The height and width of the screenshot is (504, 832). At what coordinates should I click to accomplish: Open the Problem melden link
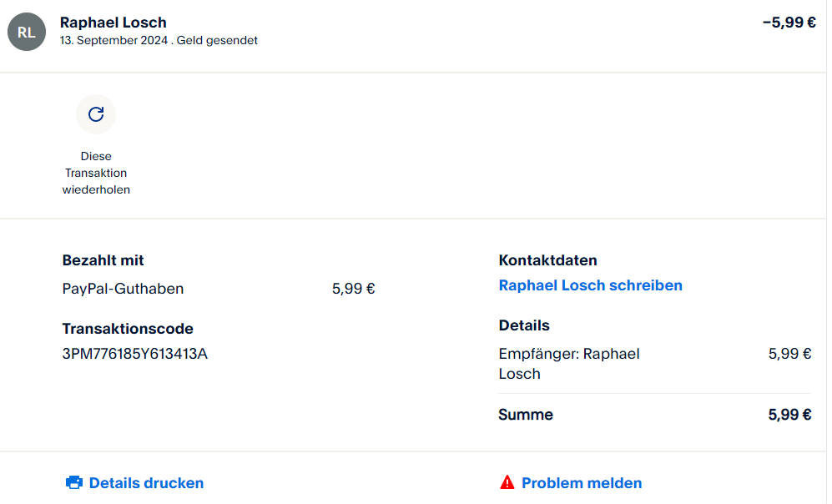coord(582,482)
